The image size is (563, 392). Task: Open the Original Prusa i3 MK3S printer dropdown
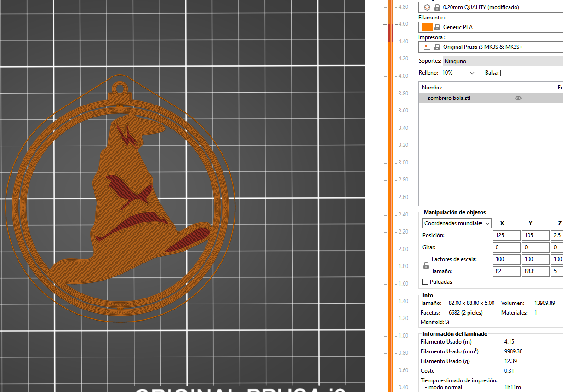(491, 47)
